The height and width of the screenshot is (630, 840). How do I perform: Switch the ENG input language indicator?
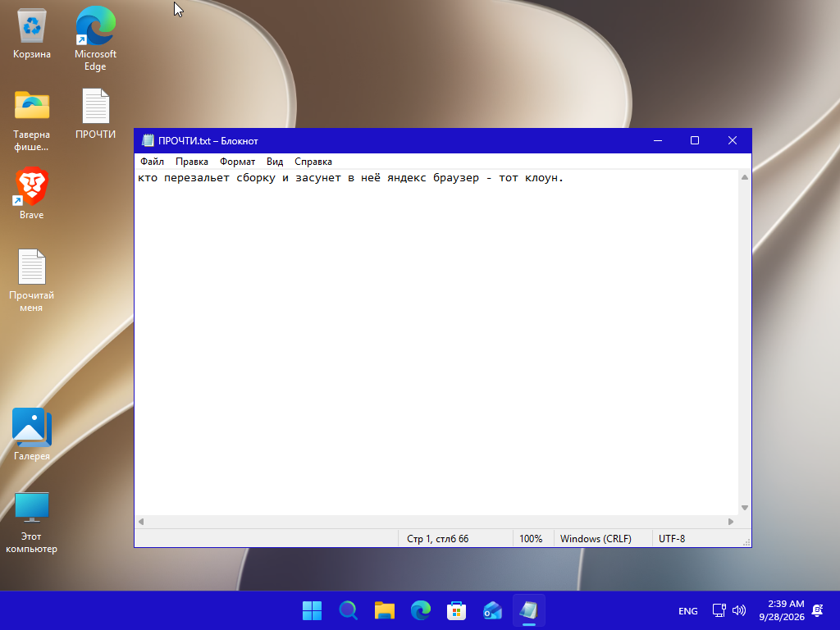point(688,610)
